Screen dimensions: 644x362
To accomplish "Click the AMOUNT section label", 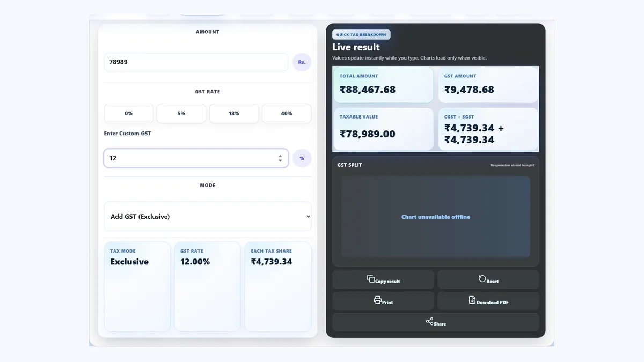I will pos(208,32).
